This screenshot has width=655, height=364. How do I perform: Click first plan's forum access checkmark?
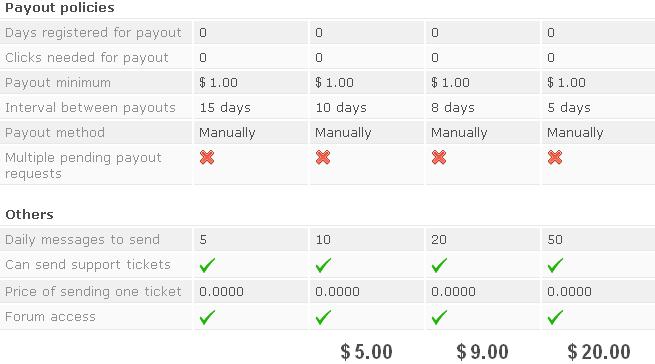pyautogui.click(x=207, y=317)
